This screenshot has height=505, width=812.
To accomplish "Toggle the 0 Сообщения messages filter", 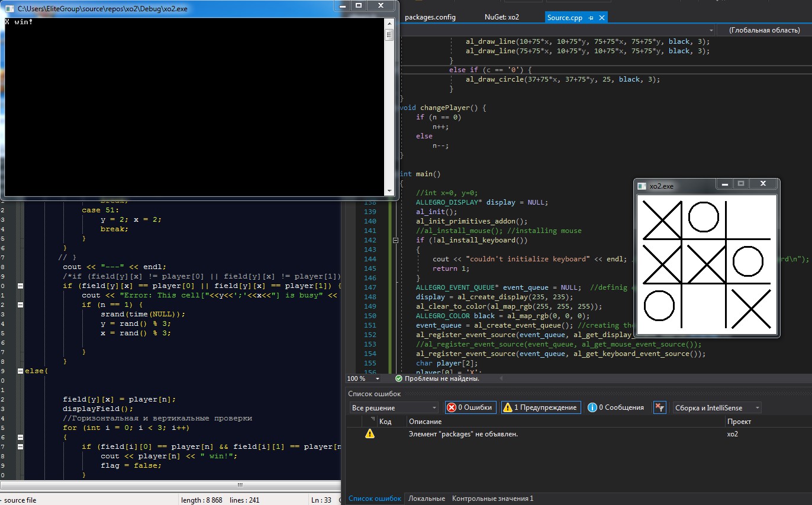I will 616,407.
